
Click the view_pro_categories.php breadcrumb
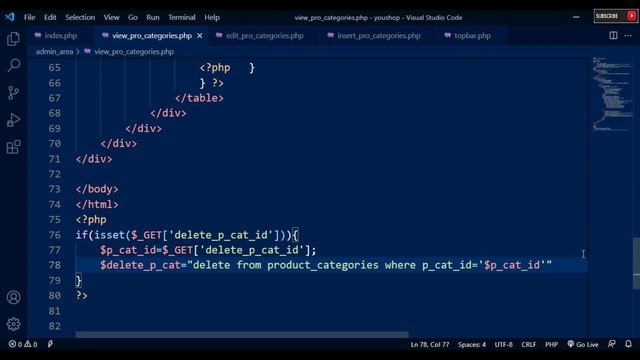[134, 52]
